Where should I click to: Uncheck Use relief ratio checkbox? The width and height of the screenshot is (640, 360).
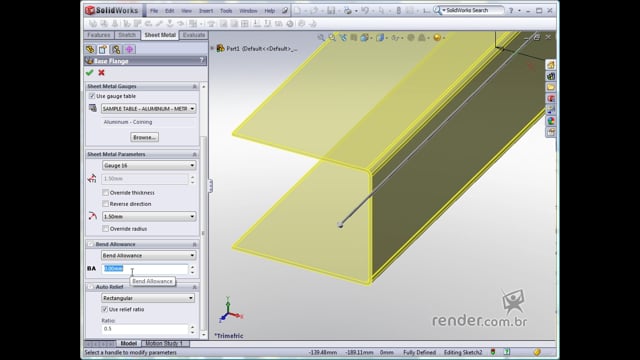click(x=104, y=309)
